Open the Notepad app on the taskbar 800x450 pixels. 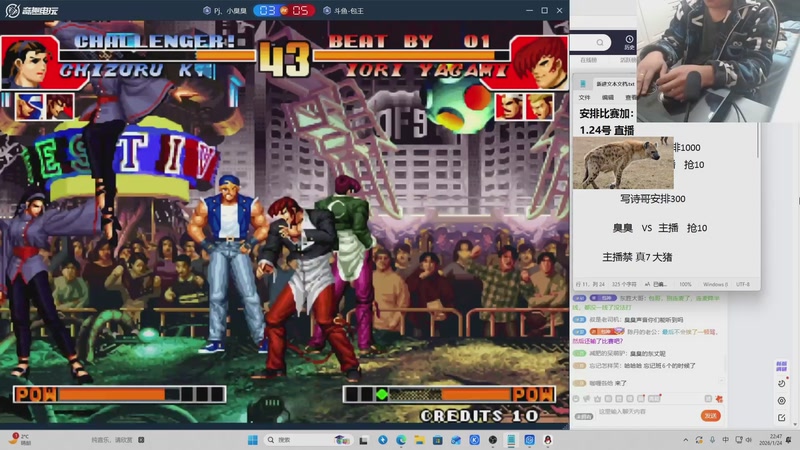coord(511,440)
